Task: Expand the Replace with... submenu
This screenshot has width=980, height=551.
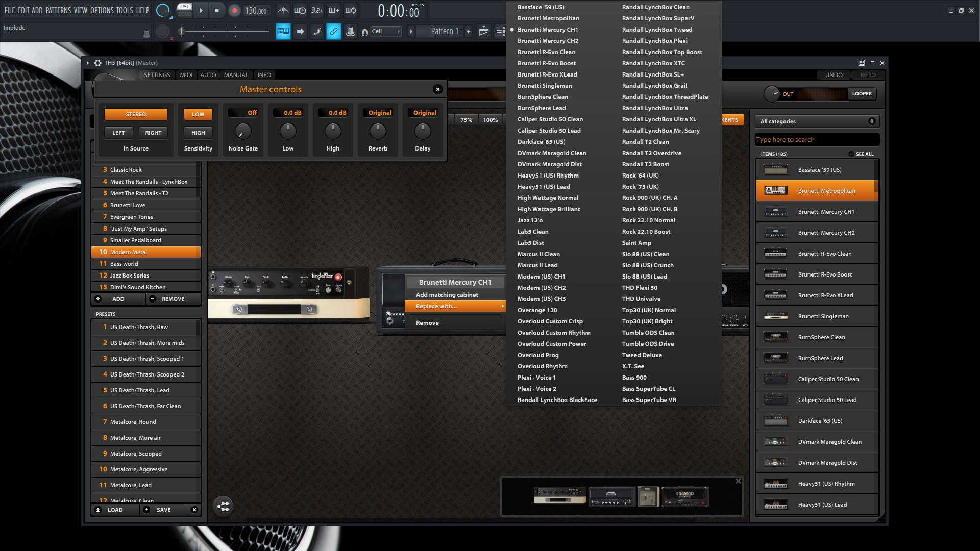Action: pyautogui.click(x=455, y=306)
